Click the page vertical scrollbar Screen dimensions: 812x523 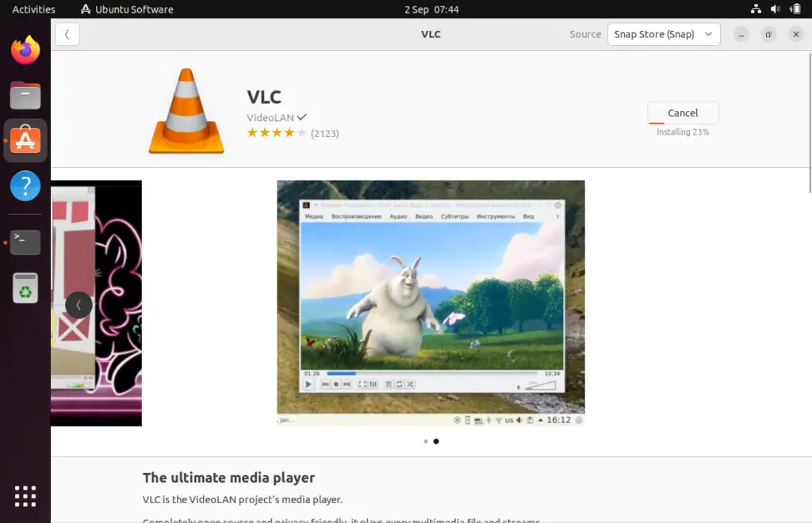pyautogui.click(x=810, y=123)
